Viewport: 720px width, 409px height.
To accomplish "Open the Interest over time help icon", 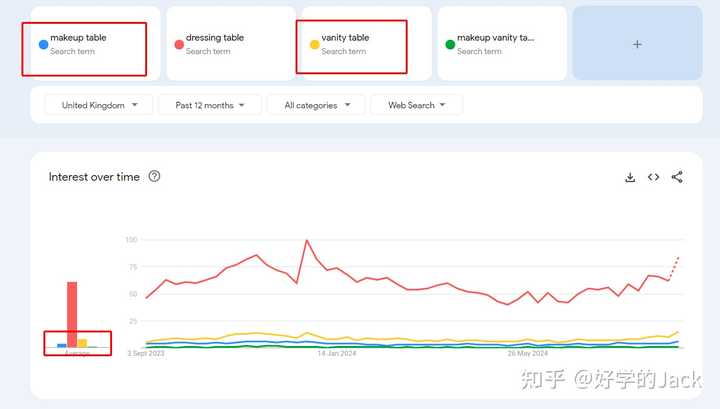I will 154,176.
